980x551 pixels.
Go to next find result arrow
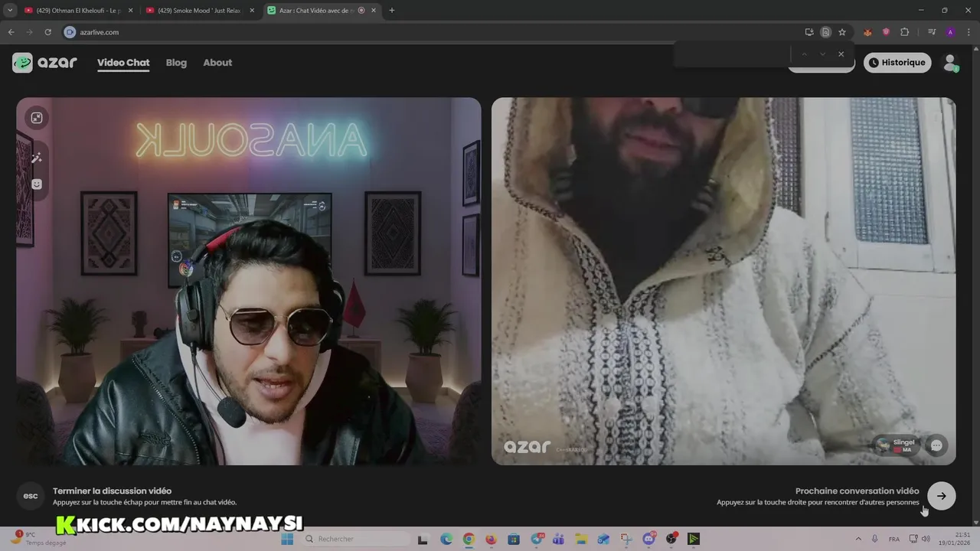[822, 54]
